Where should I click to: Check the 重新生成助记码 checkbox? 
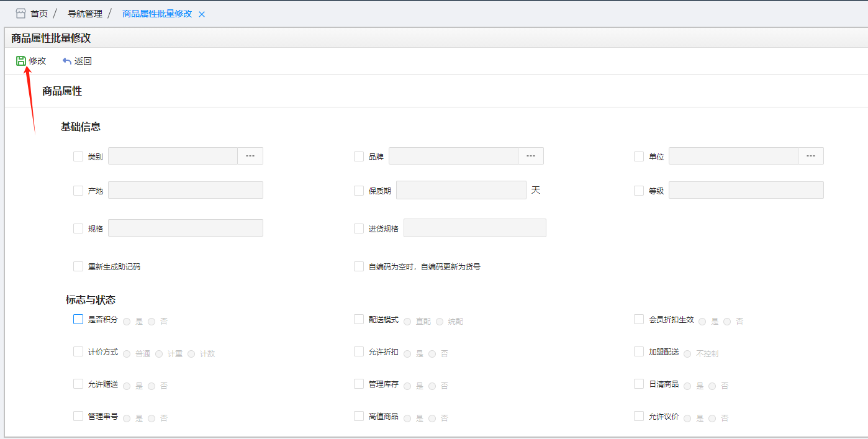point(78,266)
